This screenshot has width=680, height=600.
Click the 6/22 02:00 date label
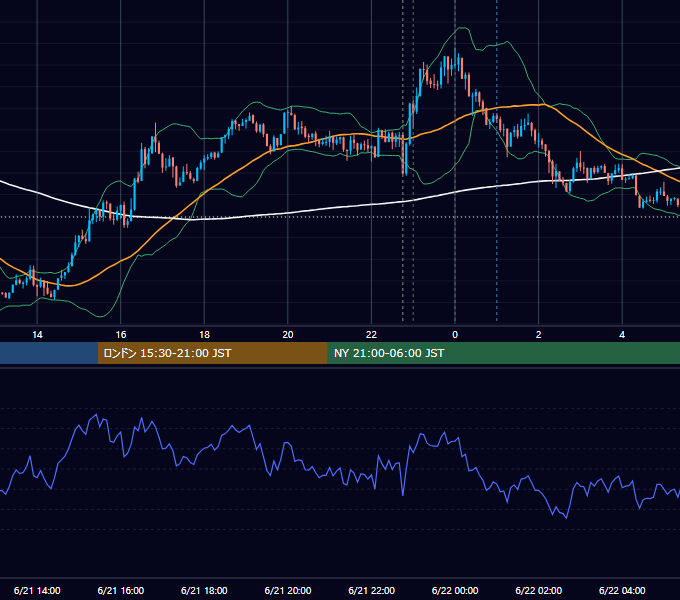point(539,590)
